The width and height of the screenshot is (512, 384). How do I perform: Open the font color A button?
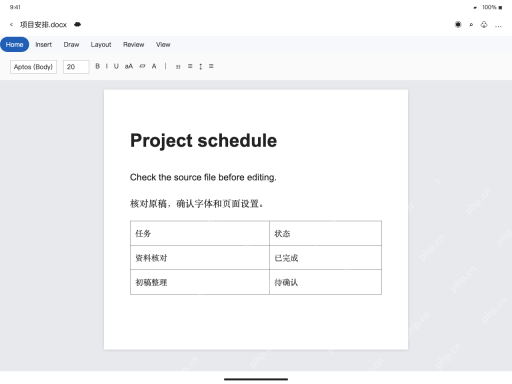point(154,66)
